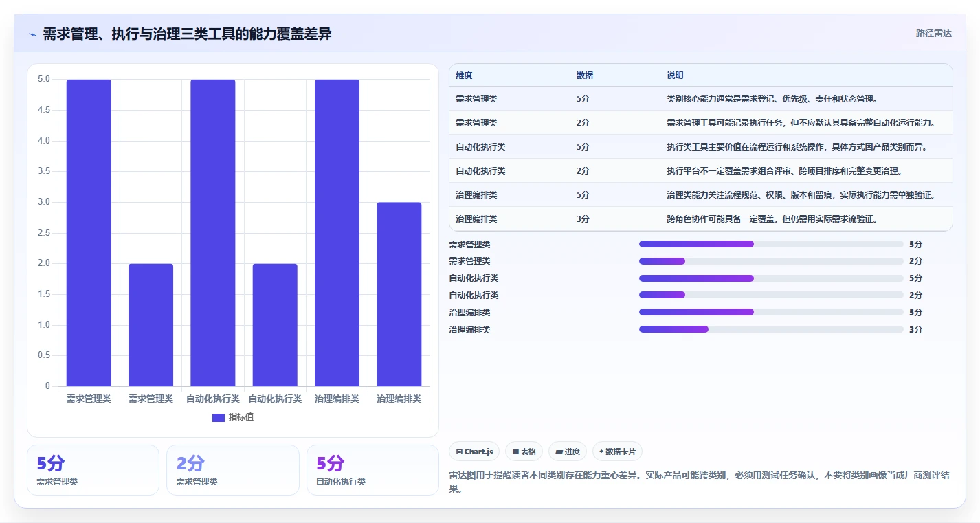Select the row starting 跨角色协作可能具备
Screen dimensions: 980x523
pos(701,219)
